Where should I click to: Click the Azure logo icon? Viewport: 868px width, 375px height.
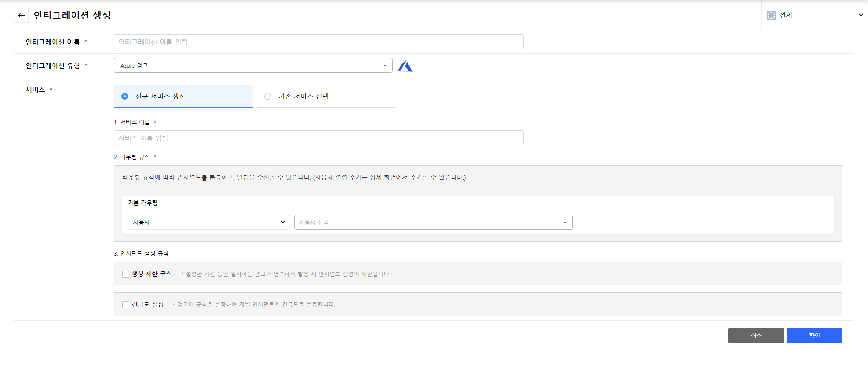(x=405, y=66)
